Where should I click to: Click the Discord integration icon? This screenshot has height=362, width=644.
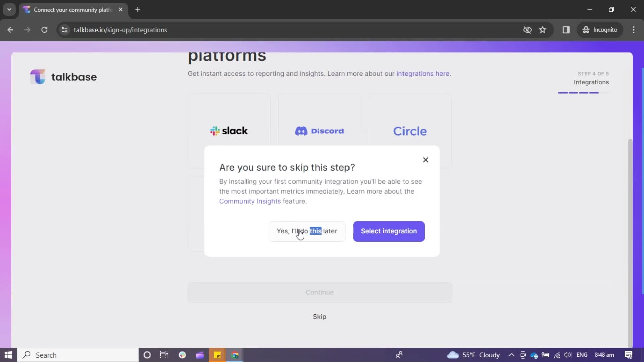click(x=319, y=130)
